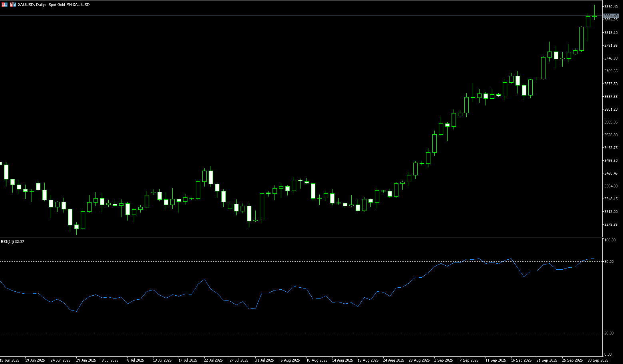
Task: Click the 2 Sep 2025 date marker
Action: click(x=444, y=360)
